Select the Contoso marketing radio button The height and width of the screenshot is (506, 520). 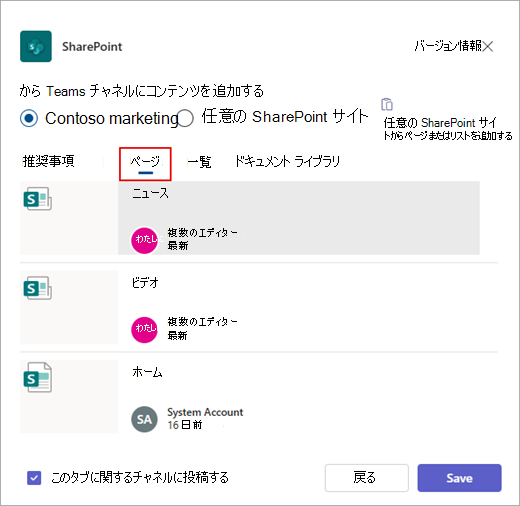point(29,118)
